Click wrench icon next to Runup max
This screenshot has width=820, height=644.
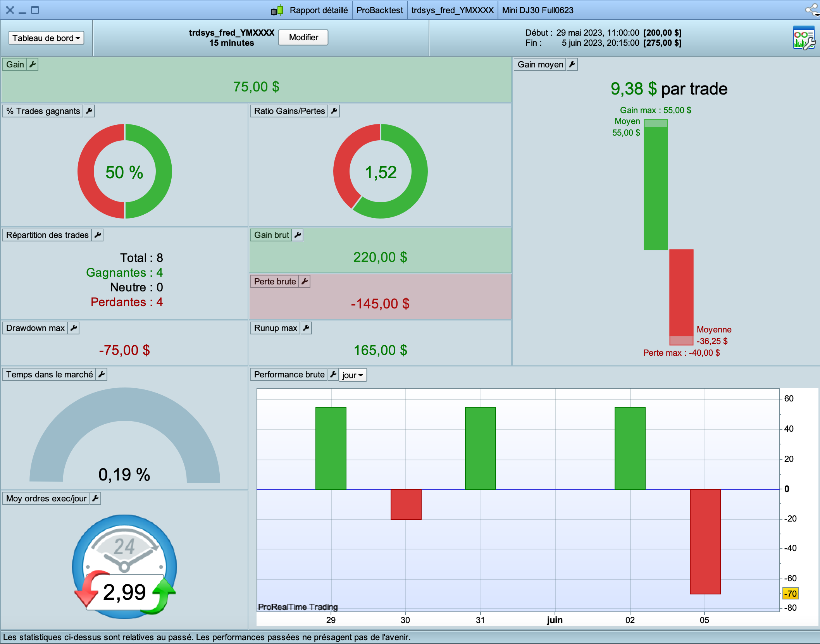pos(306,328)
